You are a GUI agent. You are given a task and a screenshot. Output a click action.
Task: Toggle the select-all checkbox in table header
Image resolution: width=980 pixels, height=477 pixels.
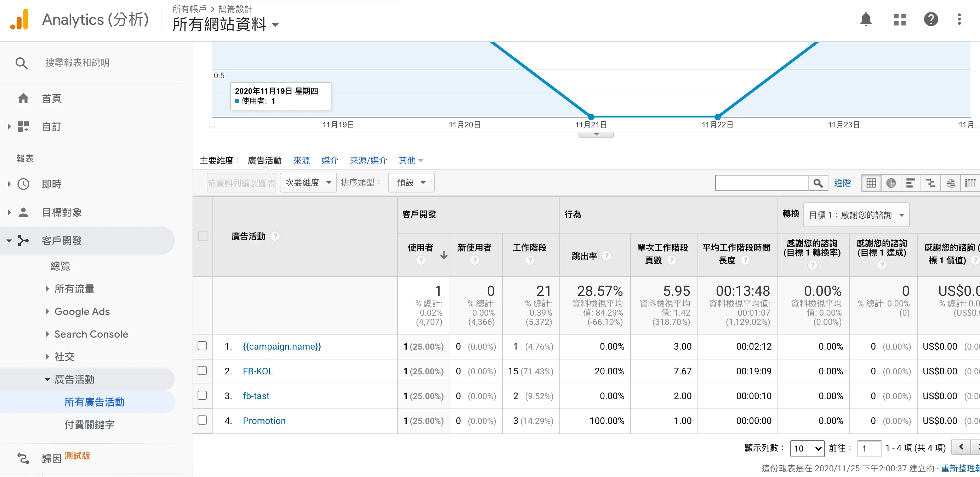[x=203, y=236]
